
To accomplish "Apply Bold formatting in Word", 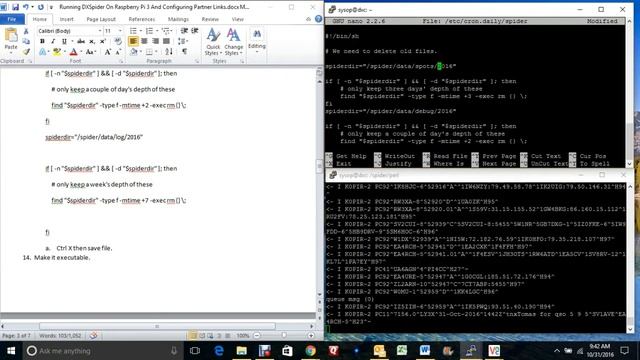I will point(42,41).
